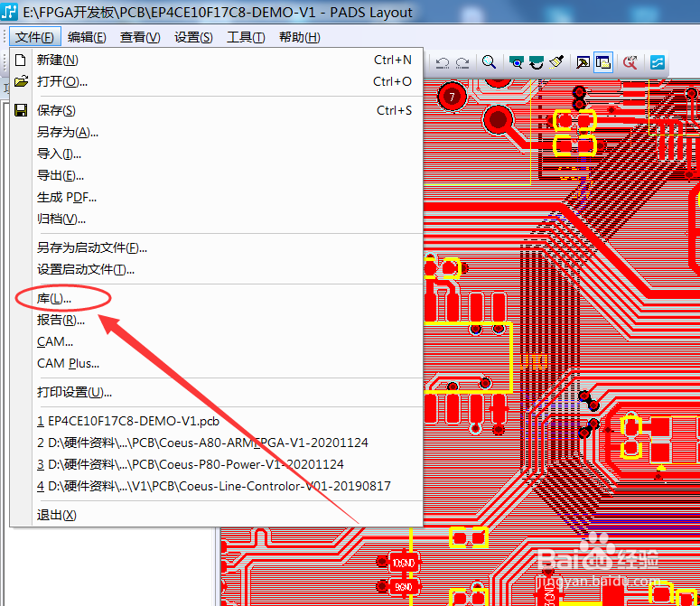Select 设置启动文件(T)... entry

tap(217, 269)
